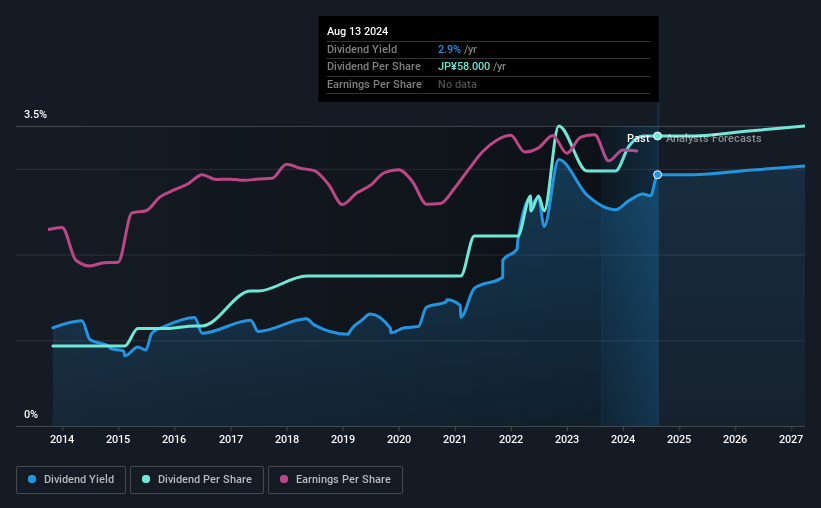Click the teal Dividend Per Share legend dot

(146, 479)
